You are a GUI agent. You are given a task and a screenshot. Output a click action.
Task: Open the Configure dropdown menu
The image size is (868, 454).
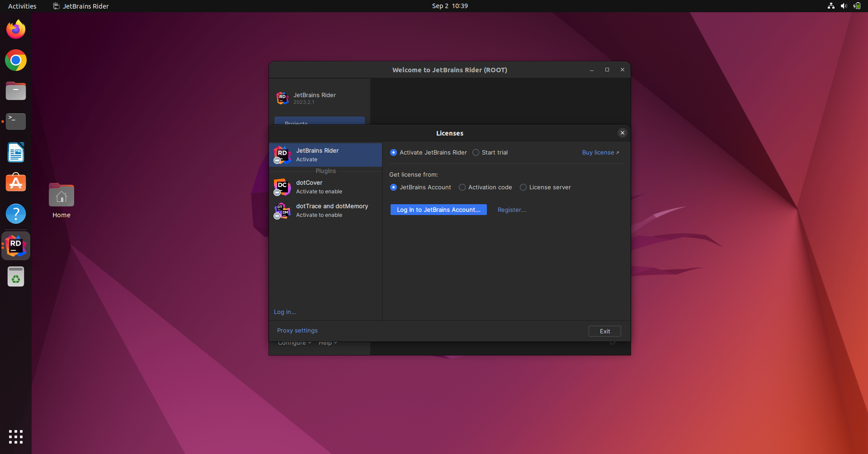pyautogui.click(x=293, y=343)
